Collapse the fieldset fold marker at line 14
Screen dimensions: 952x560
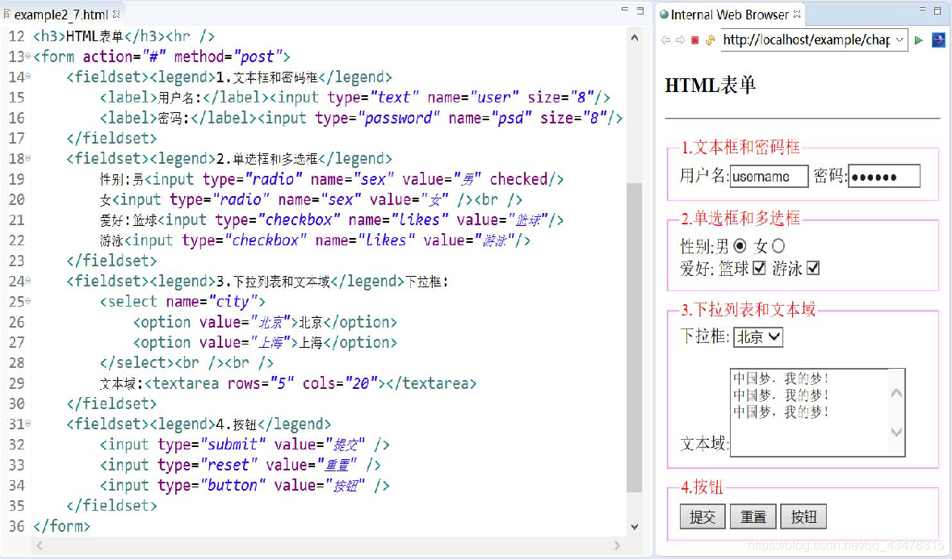coord(28,77)
